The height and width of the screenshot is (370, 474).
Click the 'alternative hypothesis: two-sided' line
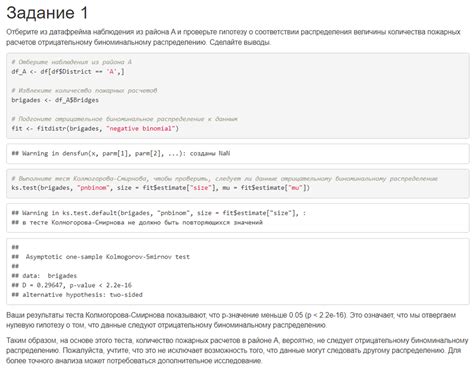tap(77, 295)
